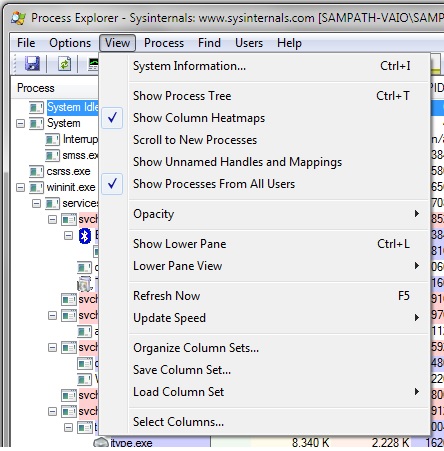The height and width of the screenshot is (451, 444).
Task: Collapse the Bluetooth process tree node
Action: (x=68, y=236)
